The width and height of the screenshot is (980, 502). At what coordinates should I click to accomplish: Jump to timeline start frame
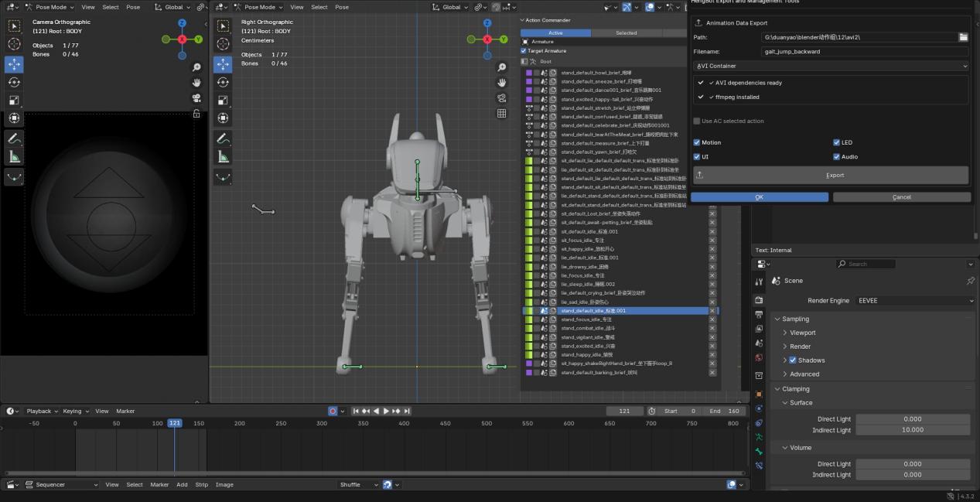(356, 411)
